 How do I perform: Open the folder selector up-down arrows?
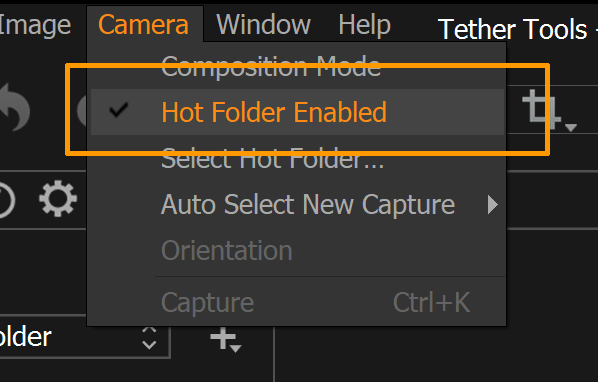149,338
